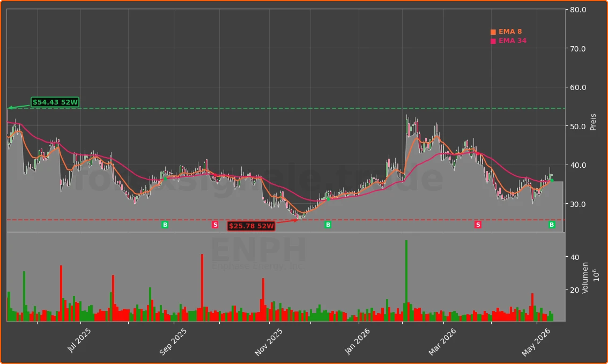The height and width of the screenshot is (364, 608).
Task: Click the EMA 8 orange legend swatch
Action: tap(493, 32)
